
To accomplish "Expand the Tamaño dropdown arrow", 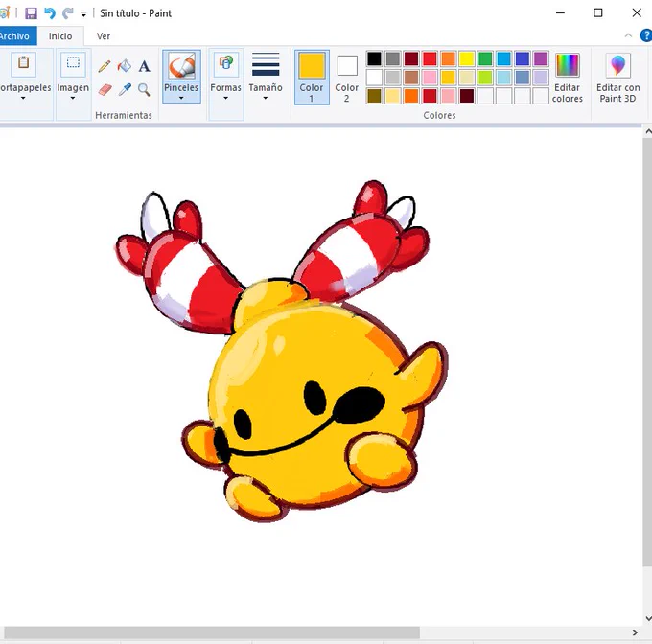I will 266,99.
